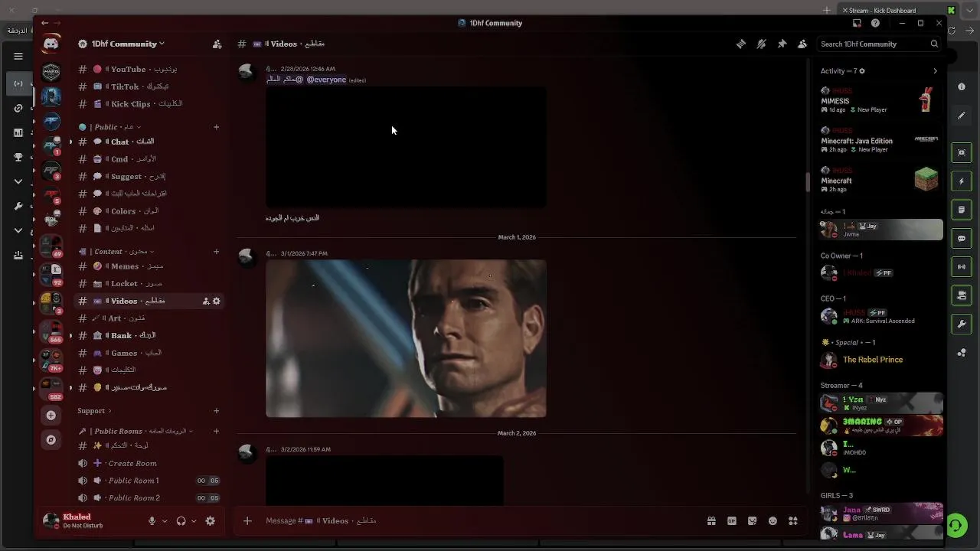This screenshot has width=980, height=551.
Task: Collapse the Public Rooms category
Action: 136,432
